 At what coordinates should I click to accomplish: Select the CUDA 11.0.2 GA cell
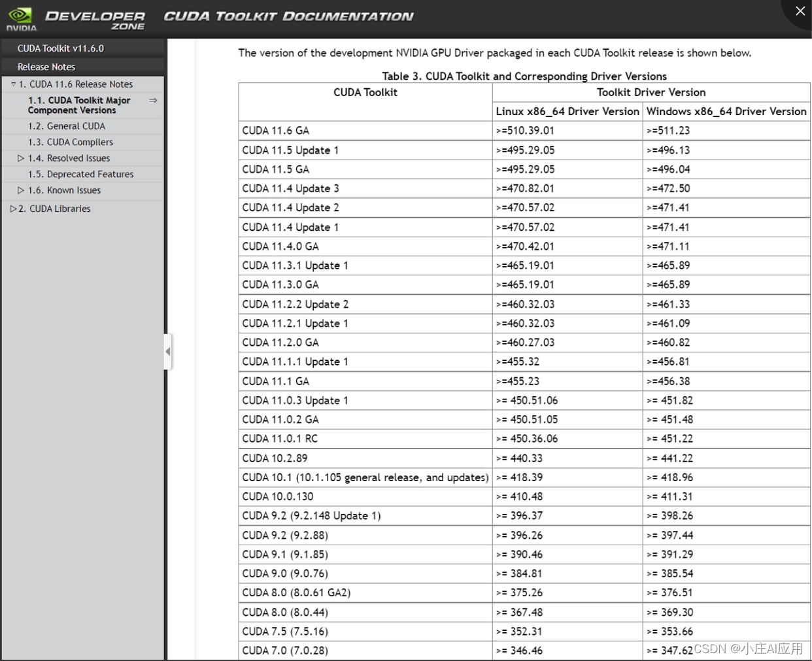coord(365,419)
